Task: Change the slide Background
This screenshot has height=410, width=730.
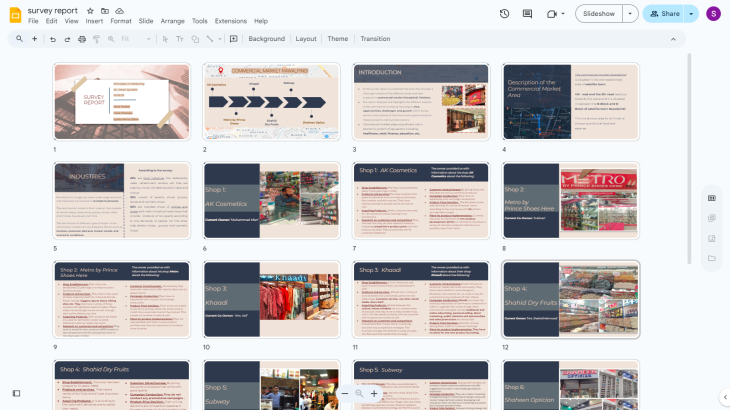Action: click(x=266, y=39)
